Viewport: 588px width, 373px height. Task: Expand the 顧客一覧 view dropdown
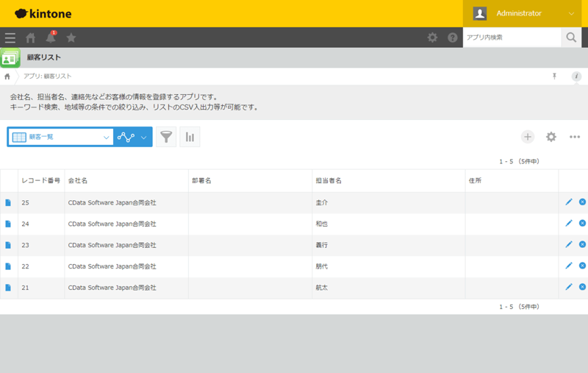[x=107, y=137]
